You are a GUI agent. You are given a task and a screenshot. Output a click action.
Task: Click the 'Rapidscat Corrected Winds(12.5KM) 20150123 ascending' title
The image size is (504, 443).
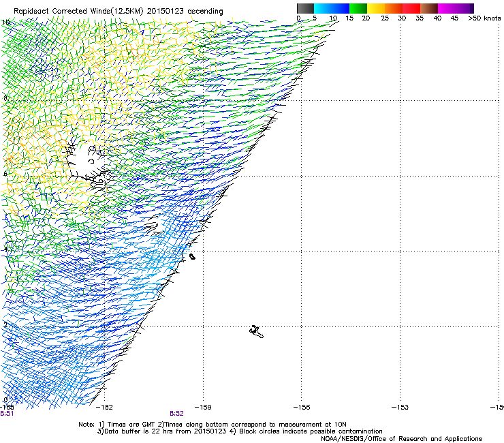point(119,12)
